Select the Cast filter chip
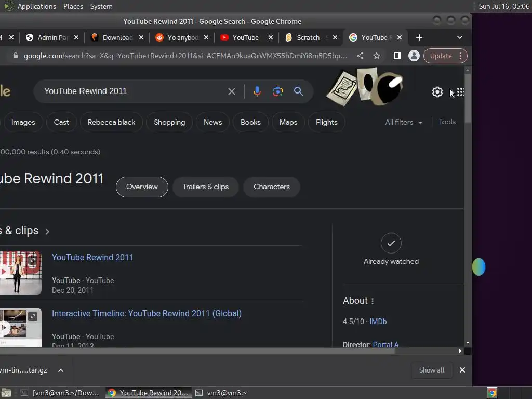 (x=61, y=123)
